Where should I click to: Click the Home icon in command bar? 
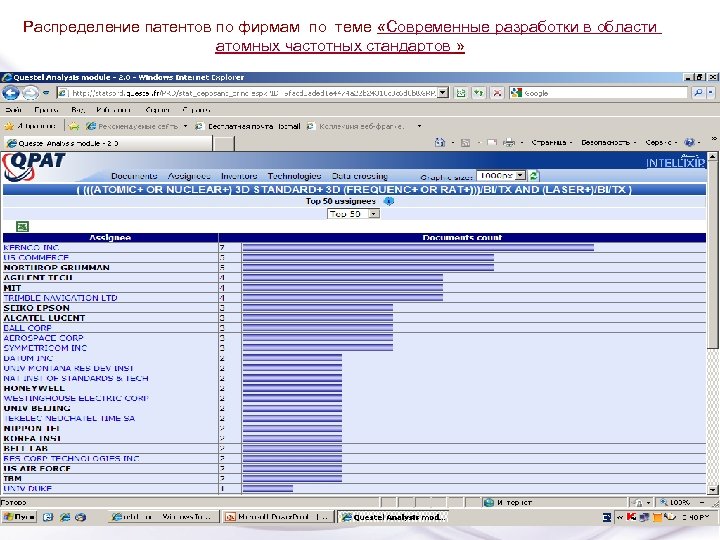click(440, 143)
